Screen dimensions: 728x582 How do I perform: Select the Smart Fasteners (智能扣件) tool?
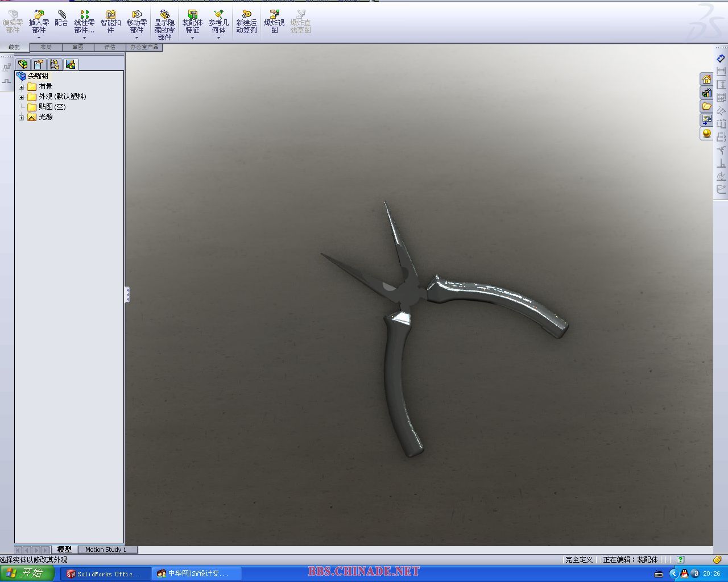[110, 21]
